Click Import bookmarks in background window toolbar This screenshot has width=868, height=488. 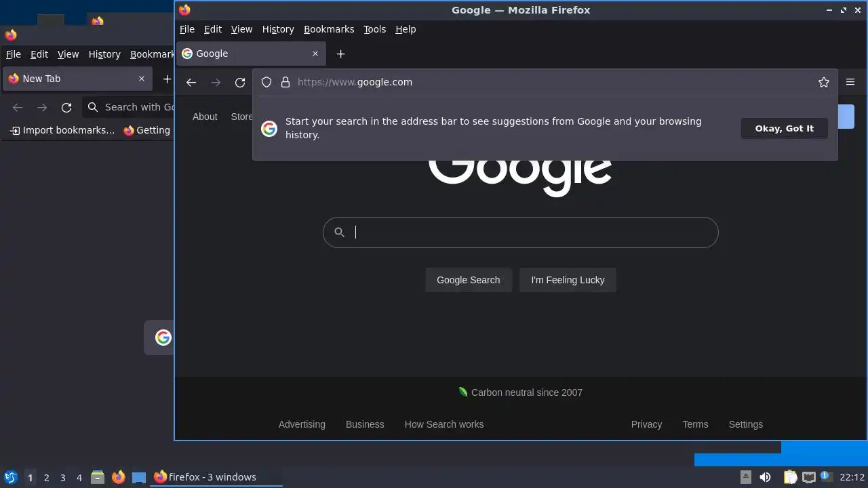point(62,130)
